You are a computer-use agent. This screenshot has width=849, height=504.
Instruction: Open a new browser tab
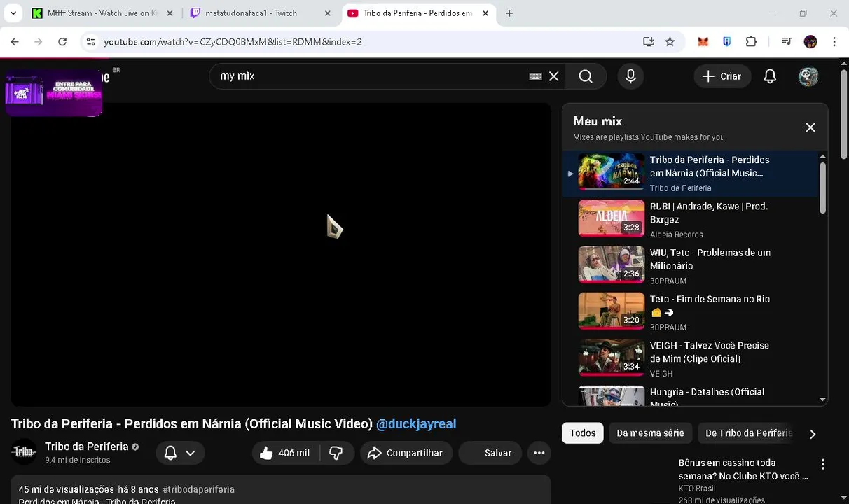(x=509, y=13)
